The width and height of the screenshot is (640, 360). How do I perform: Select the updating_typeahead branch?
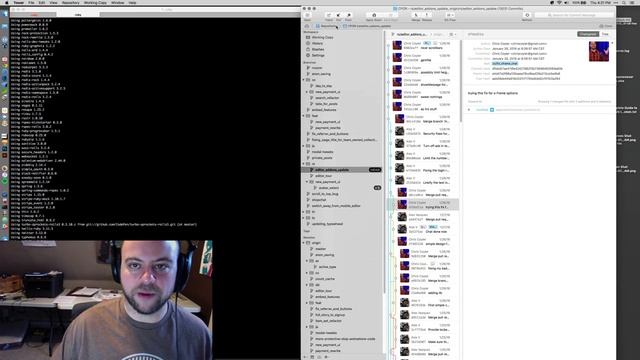[327, 224]
